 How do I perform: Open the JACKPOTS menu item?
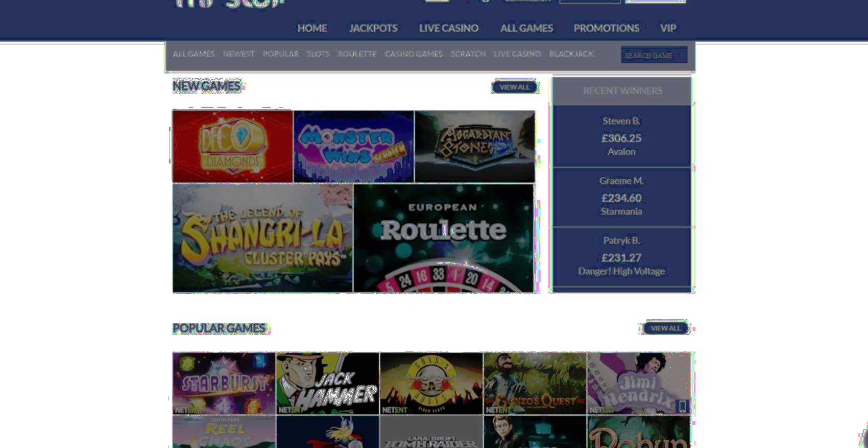pyautogui.click(x=373, y=28)
